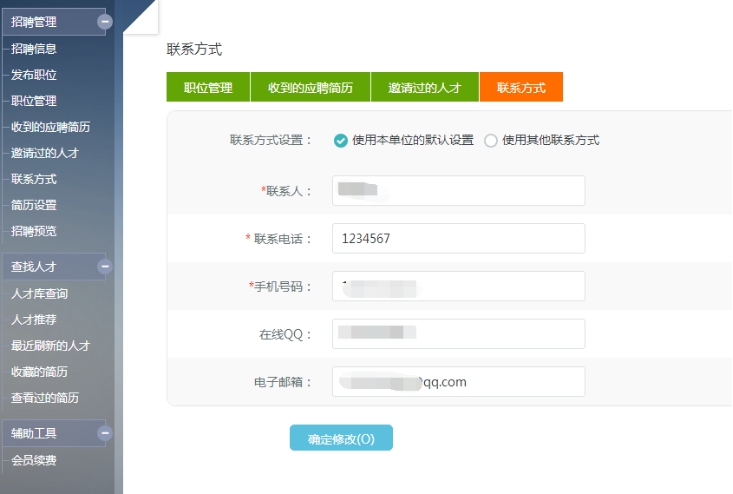
Task: Switch to the 职位管理 tab
Action: point(208,88)
